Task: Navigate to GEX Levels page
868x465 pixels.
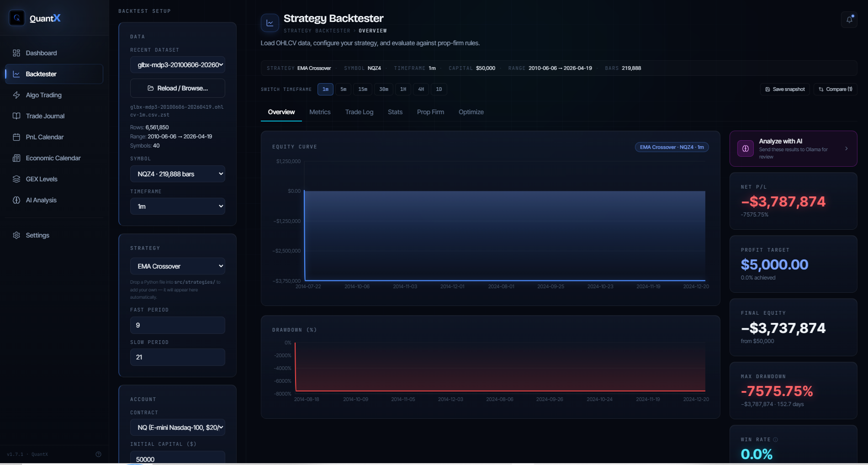Action: [x=54, y=179]
